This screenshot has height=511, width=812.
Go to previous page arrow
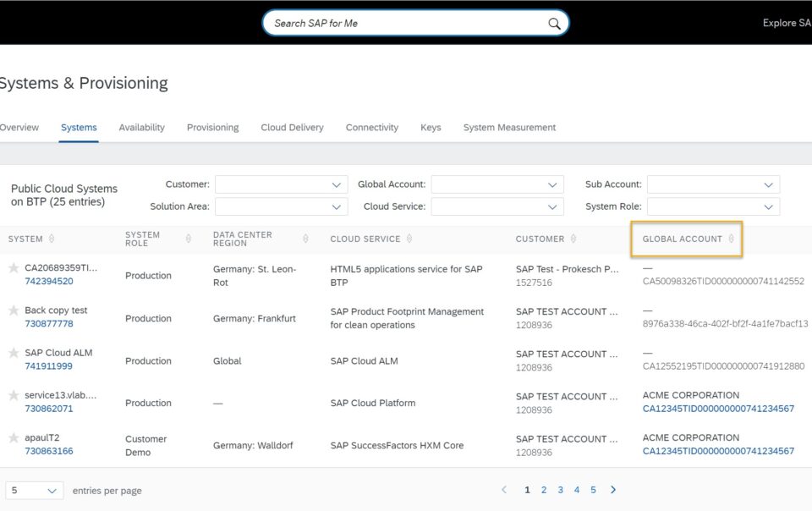[504, 490]
